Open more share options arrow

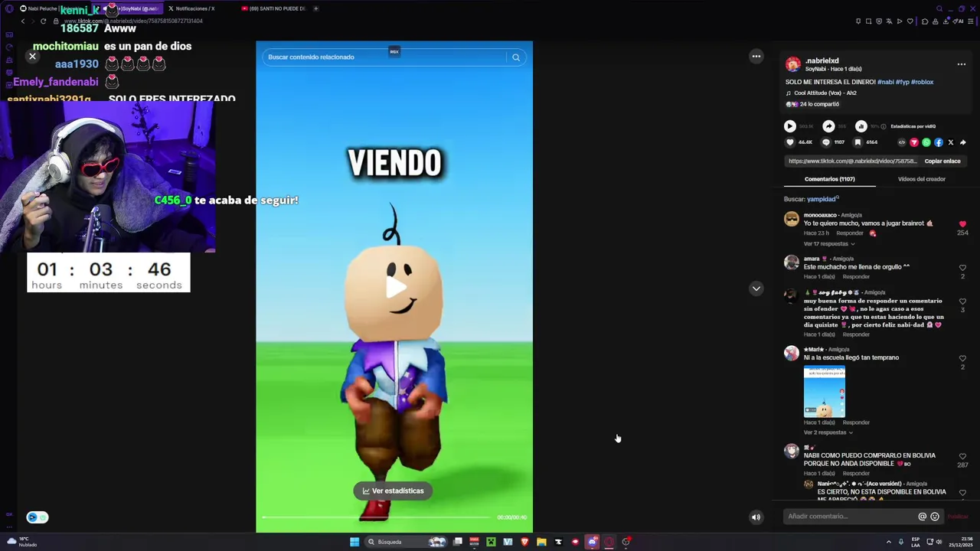963,142
